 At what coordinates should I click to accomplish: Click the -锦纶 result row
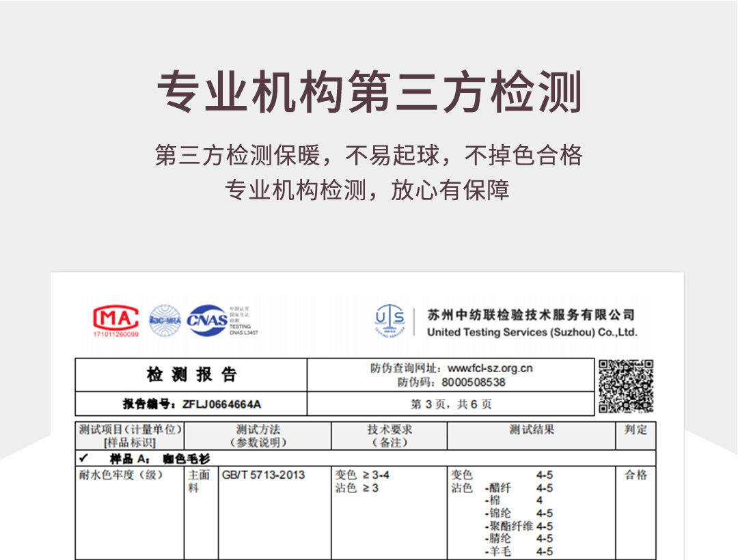coord(519,513)
